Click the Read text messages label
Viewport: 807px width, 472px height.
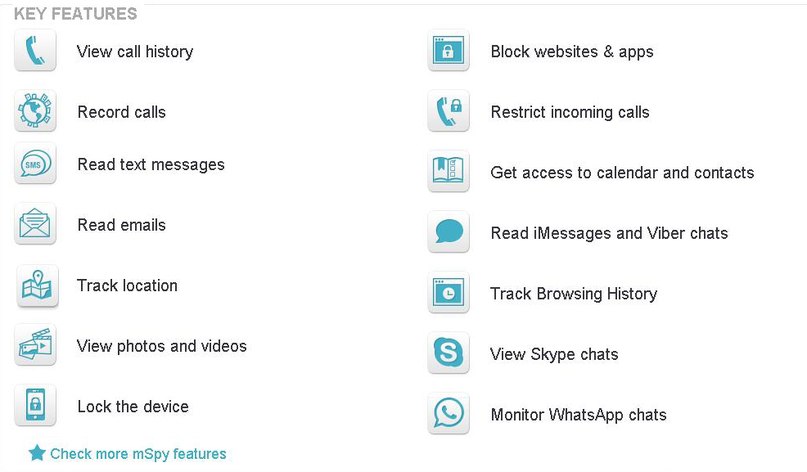[151, 165]
